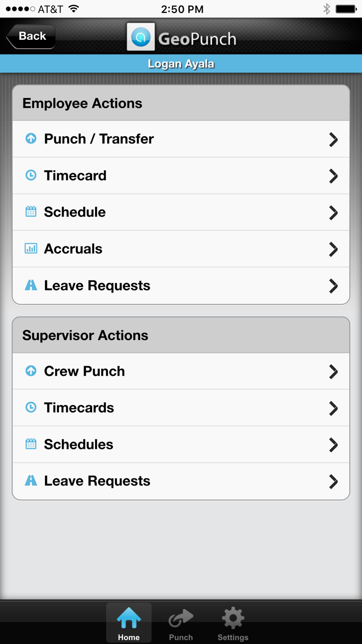Screen dimensions: 362x644
Task: Tap the Crew Punch upload icon
Action: point(31,371)
